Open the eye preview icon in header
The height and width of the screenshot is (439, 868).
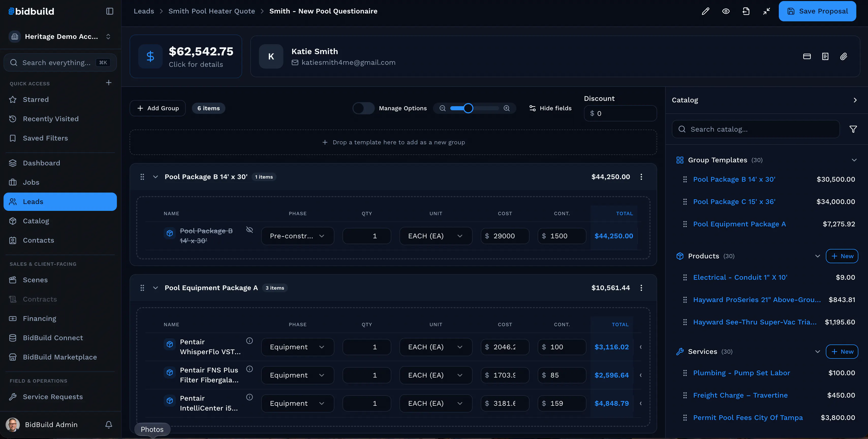point(726,11)
